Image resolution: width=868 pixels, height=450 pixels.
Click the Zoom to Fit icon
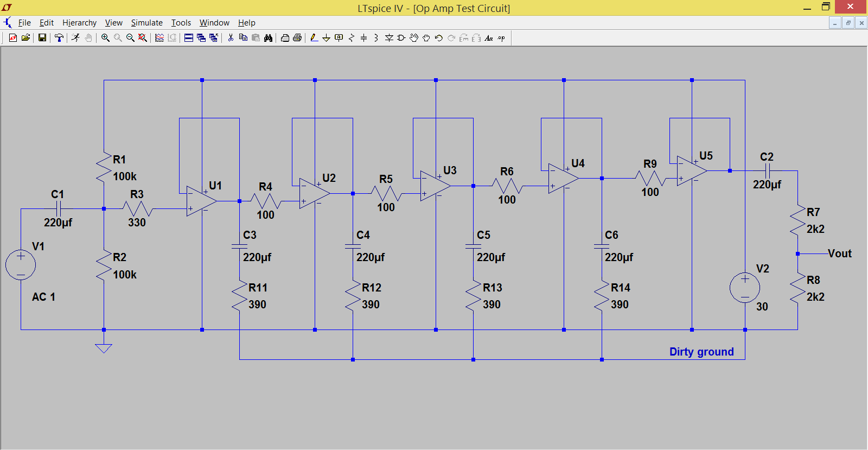[143, 37]
